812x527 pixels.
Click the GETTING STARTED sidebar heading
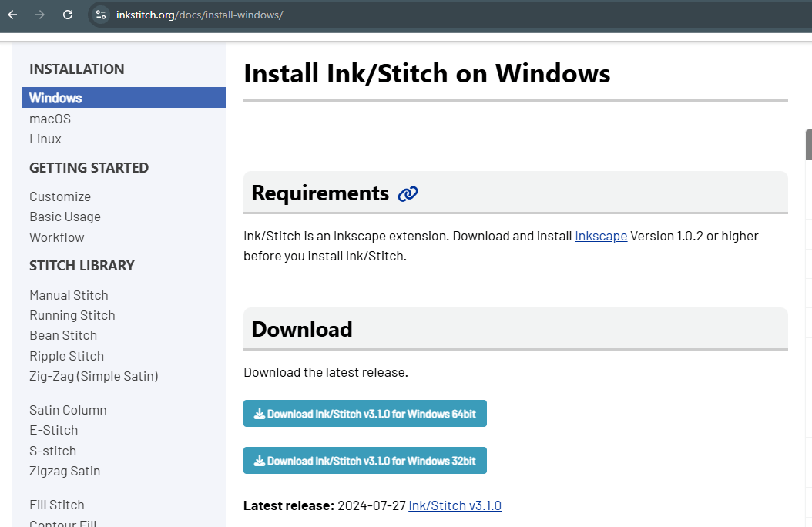coord(89,168)
